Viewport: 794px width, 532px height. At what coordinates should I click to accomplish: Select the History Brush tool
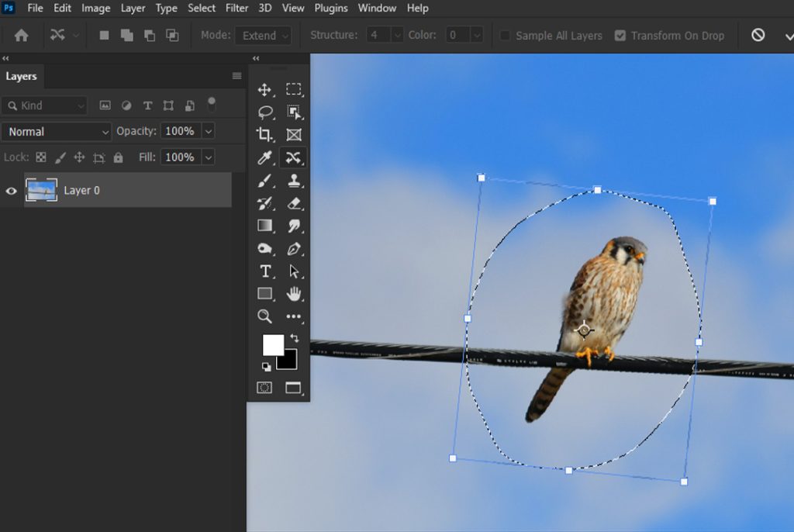click(x=265, y=203)
